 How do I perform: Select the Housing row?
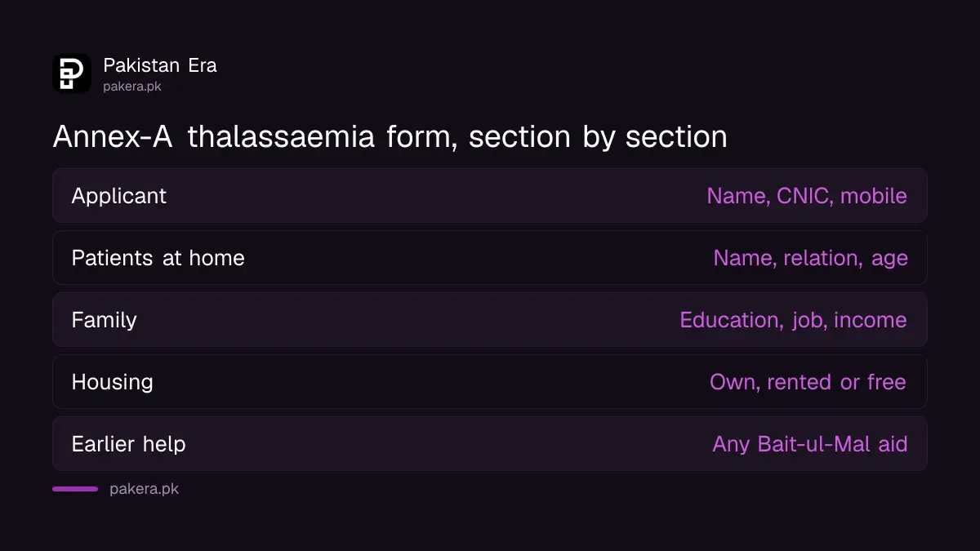[x=490, y=382]
